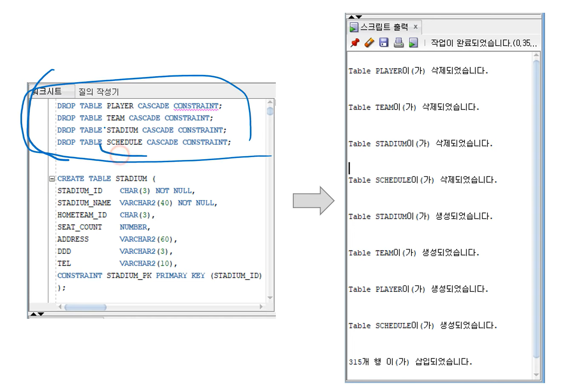581x392 pixels.
Task: Click the 'DROP TABLE PLAYER CASCADE CONSTRAINT;' line
Action: coord(140,106)
